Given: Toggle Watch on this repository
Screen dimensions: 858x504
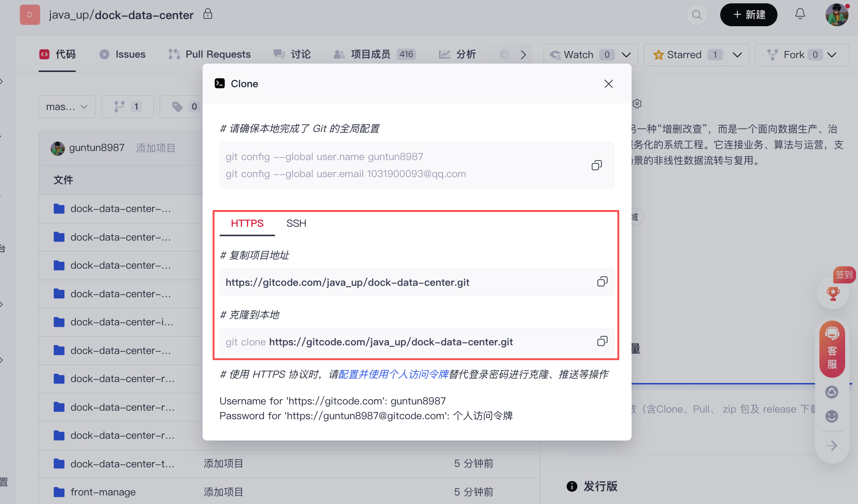Looking at the screenshot, I should point(572,55).
